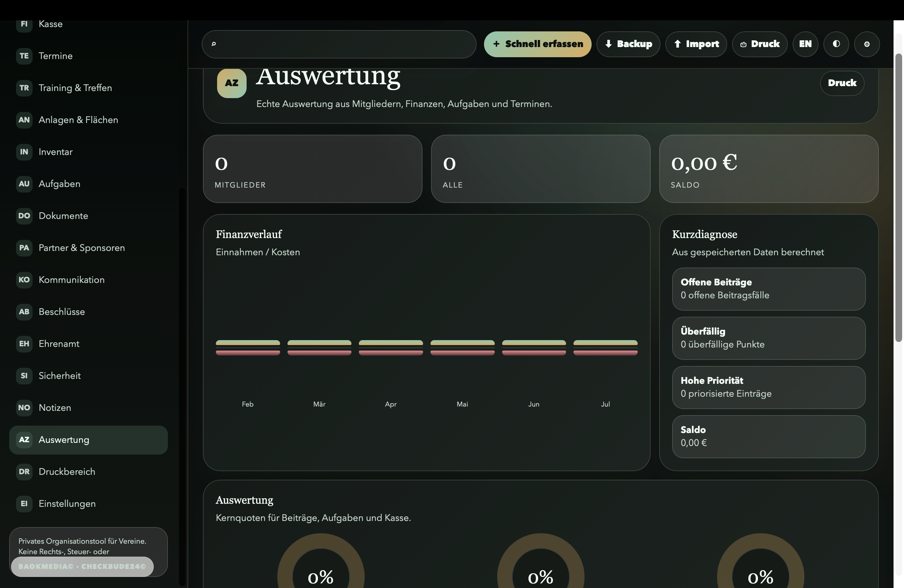Click the Saldo stat card at top
This screenshot has width=904, height=588.
tap(769, 169)
